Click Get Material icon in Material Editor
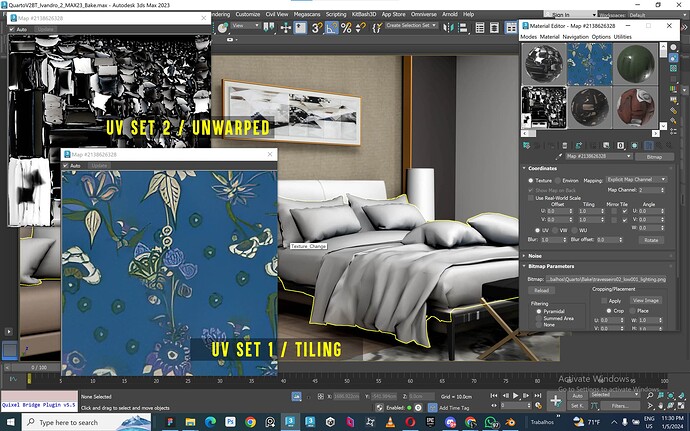690x431 pixels. [x=526, y=145]
